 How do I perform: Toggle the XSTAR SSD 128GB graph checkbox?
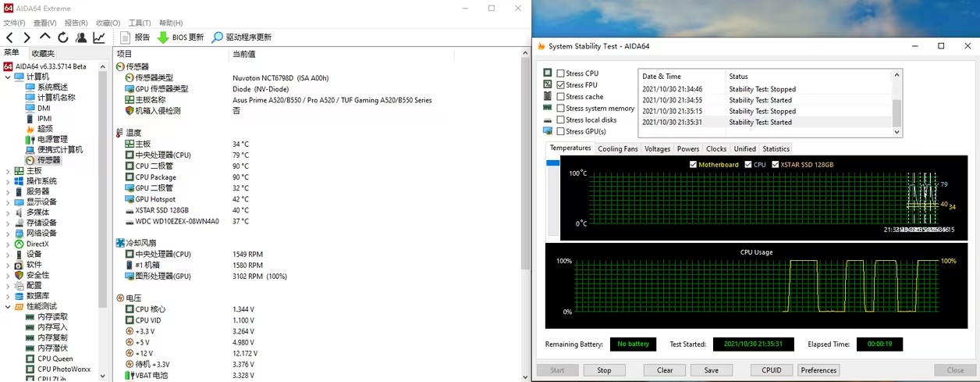point(776,165)
